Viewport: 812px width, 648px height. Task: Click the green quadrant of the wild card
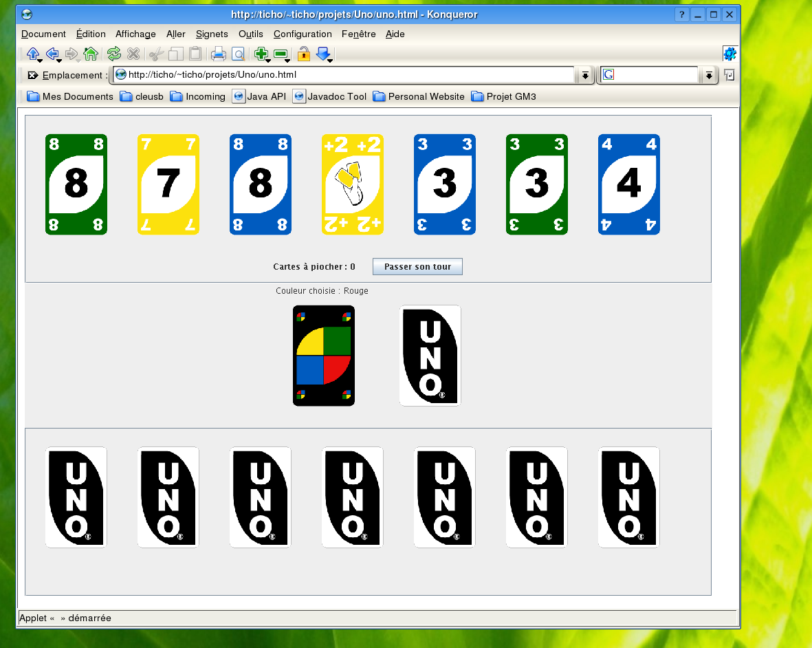click(x=337, y=341)
